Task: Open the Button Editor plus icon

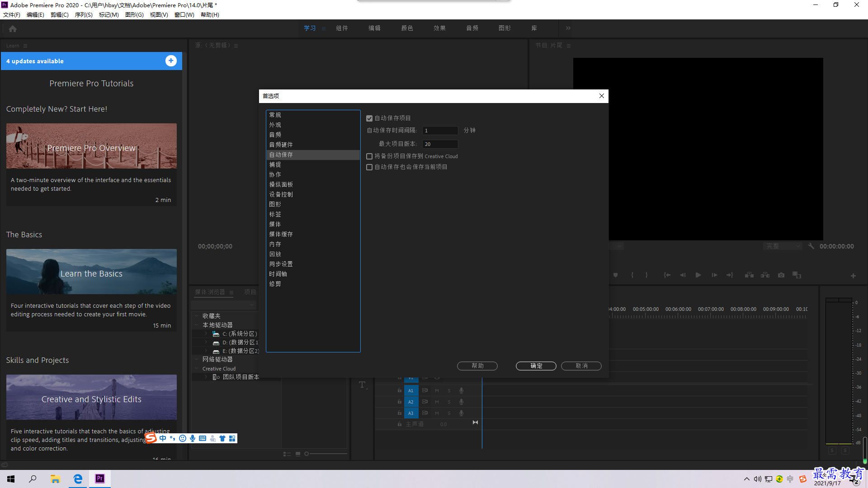Action: [x=853, y=276]
